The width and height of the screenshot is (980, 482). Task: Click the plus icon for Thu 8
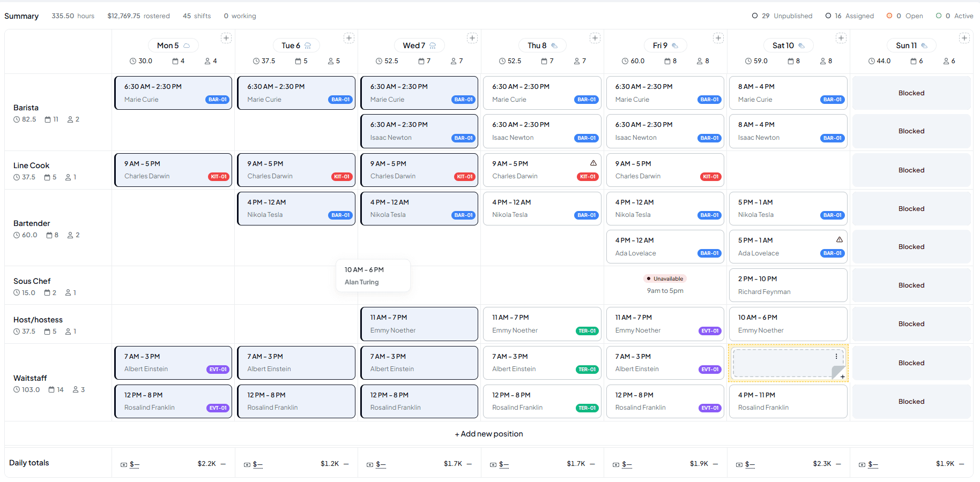[595, 38]
